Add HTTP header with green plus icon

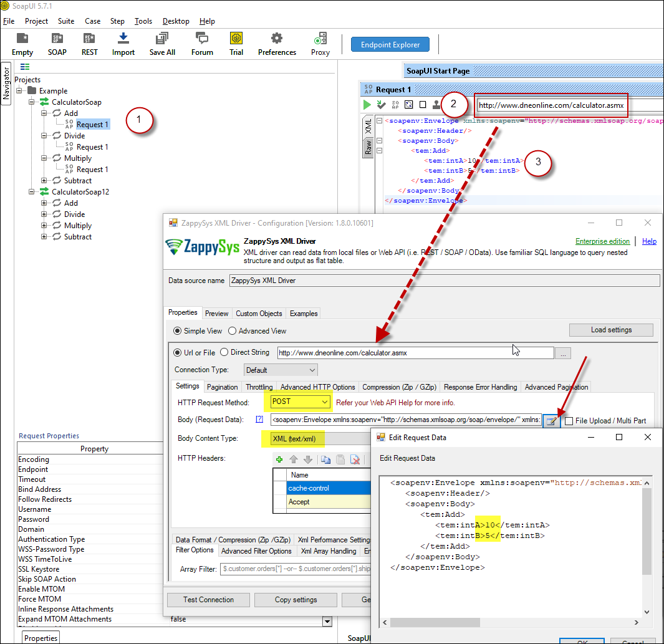coord(279,459)
